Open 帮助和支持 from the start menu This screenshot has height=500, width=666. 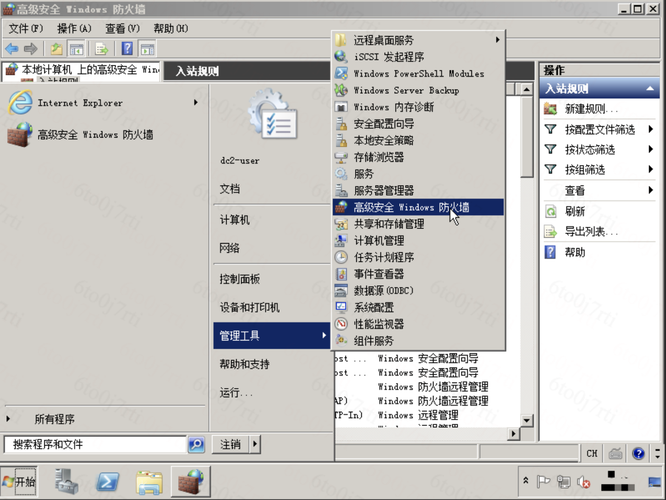[271, 364]
